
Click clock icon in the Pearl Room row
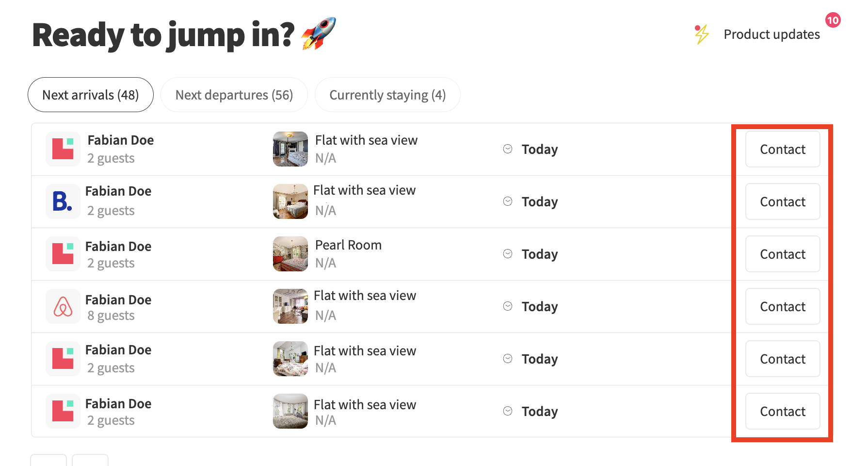[508, 254]
